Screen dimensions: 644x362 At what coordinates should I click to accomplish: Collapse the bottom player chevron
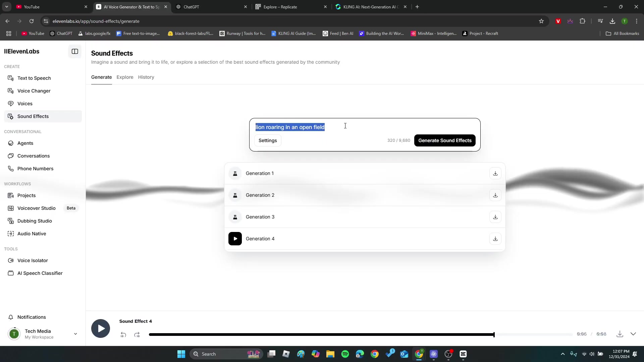pos(633,334)
